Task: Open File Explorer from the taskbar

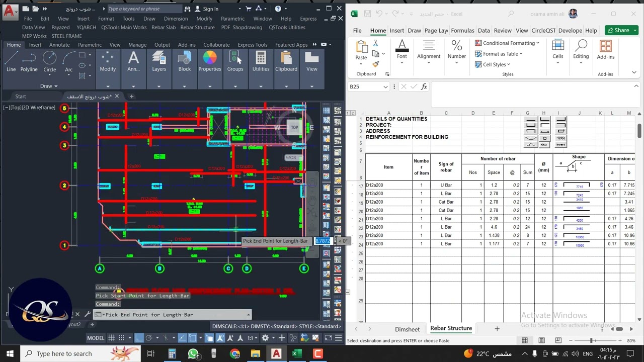Action: tap(256, 354)
